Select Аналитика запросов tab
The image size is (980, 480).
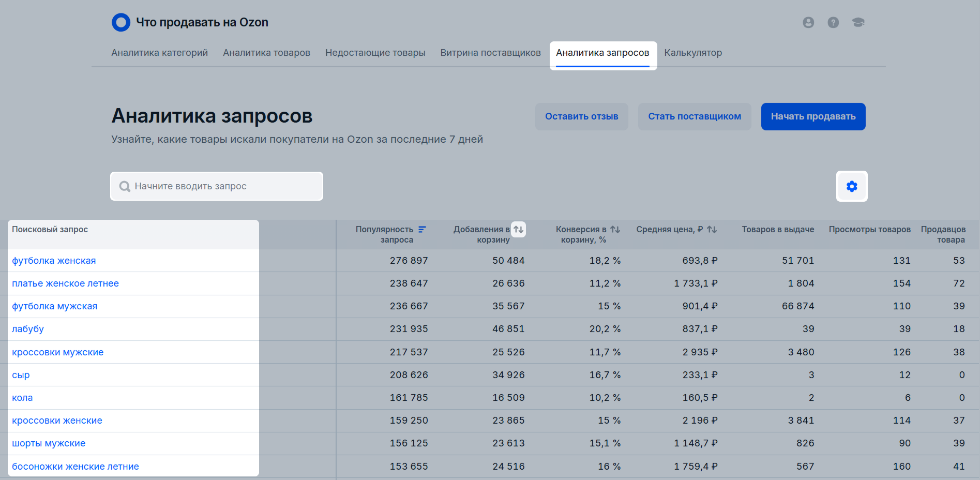[602, 53]
